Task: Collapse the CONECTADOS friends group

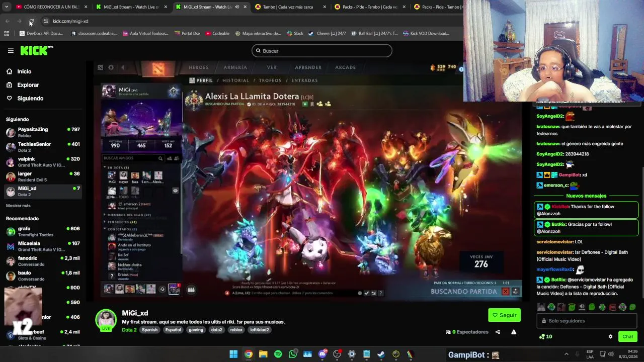Action: [121, 229]
